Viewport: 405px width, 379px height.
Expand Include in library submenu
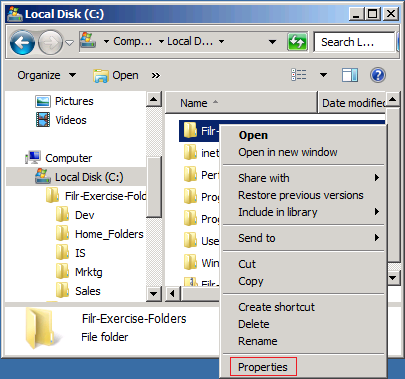click(x=303, y=212)
